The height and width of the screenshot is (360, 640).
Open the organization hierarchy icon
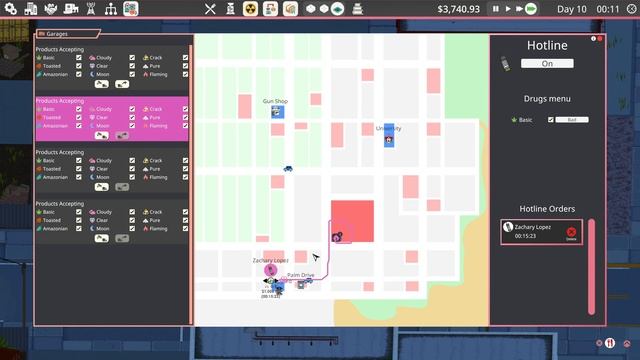click(111, 9)
